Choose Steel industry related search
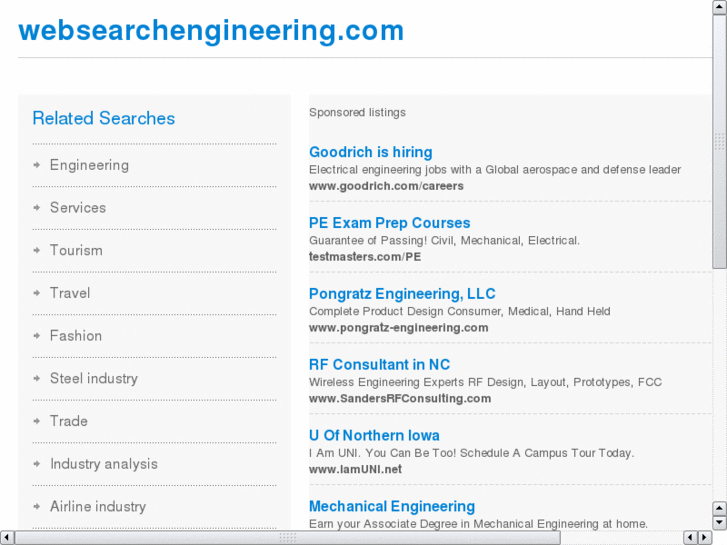 point(93,379)
